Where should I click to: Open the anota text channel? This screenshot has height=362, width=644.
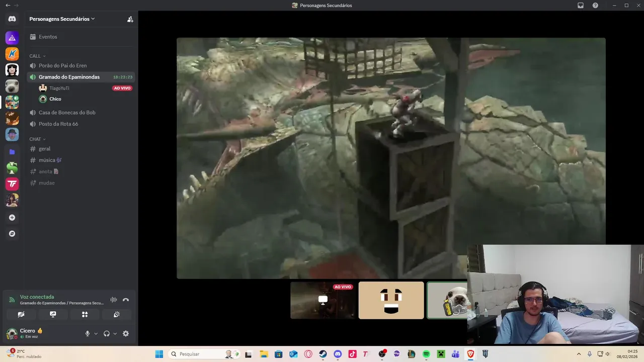[x=81, y=171]
